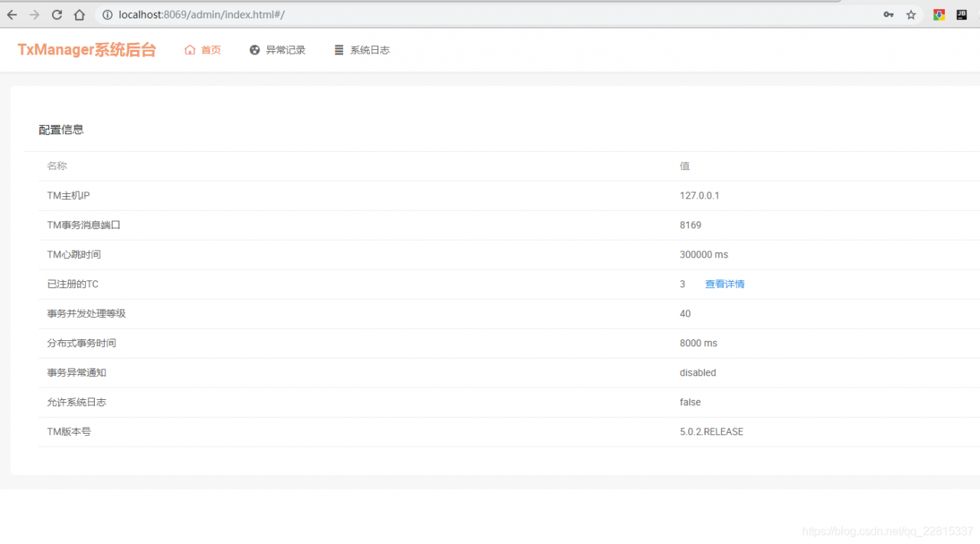Open the browser home page icon
Viewport: 980px width, 544px height.
pyautogui.click(x=80, y=15)
